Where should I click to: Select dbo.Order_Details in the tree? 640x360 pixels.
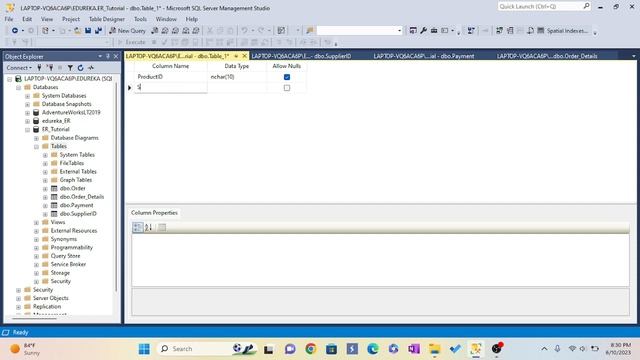pos(82,197)
